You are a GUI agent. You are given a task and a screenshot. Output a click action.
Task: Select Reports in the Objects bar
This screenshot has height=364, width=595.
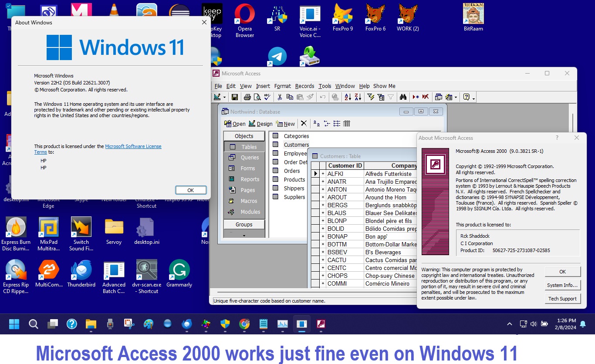coord(244,179)
